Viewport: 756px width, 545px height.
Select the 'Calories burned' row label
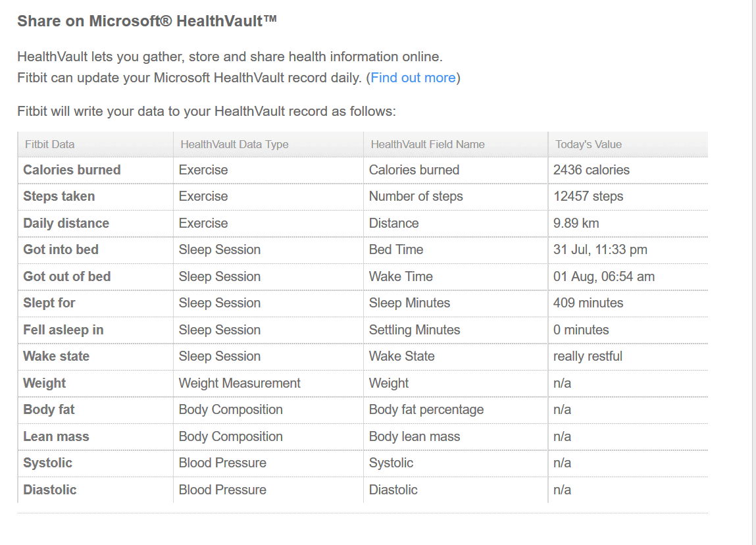coord(72,170)
